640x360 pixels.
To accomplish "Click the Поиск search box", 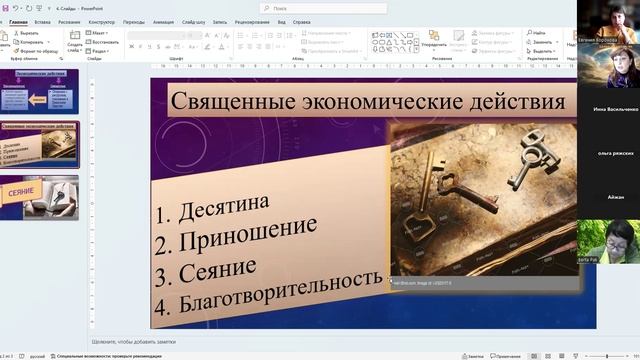I will click(x=323, y=8).
